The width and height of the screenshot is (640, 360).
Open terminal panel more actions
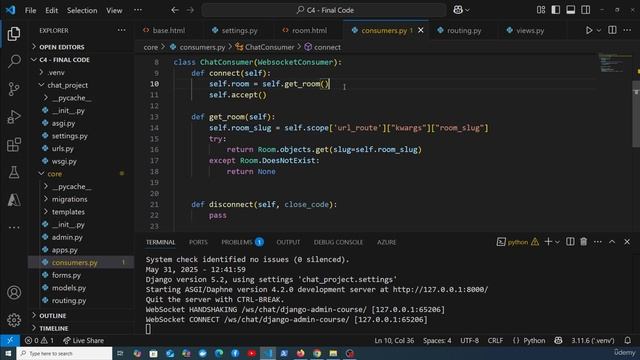point(598,242)
